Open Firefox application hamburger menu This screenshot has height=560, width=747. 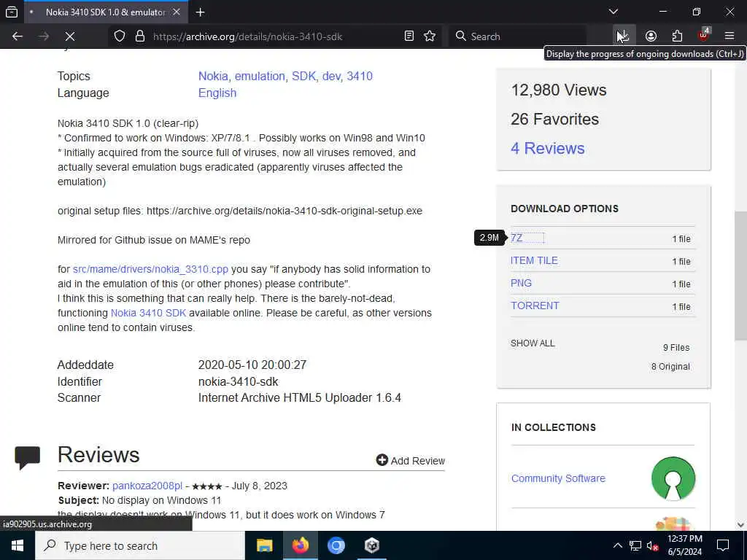[729, 36]
